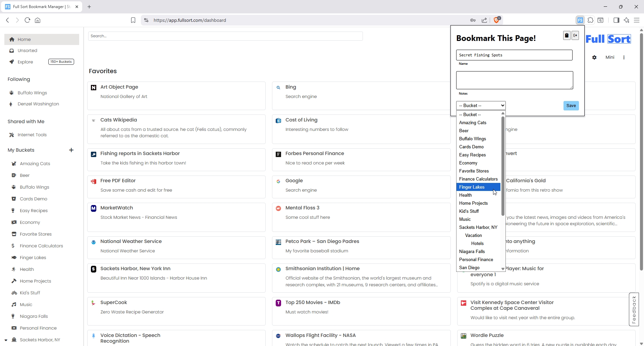Viewport: 644px width, 346px height.
Task: Click the Forbes Personal Finance favicon
Action: coord(278,154)
